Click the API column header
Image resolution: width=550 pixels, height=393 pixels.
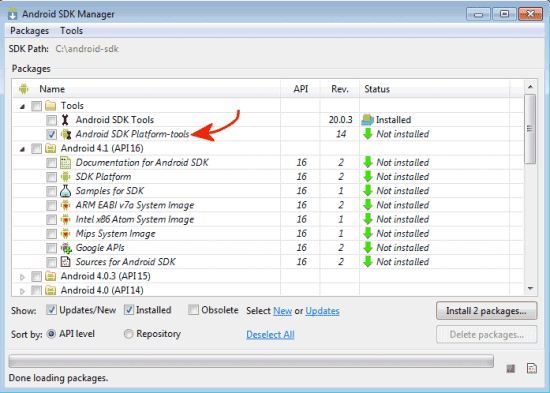301,89
